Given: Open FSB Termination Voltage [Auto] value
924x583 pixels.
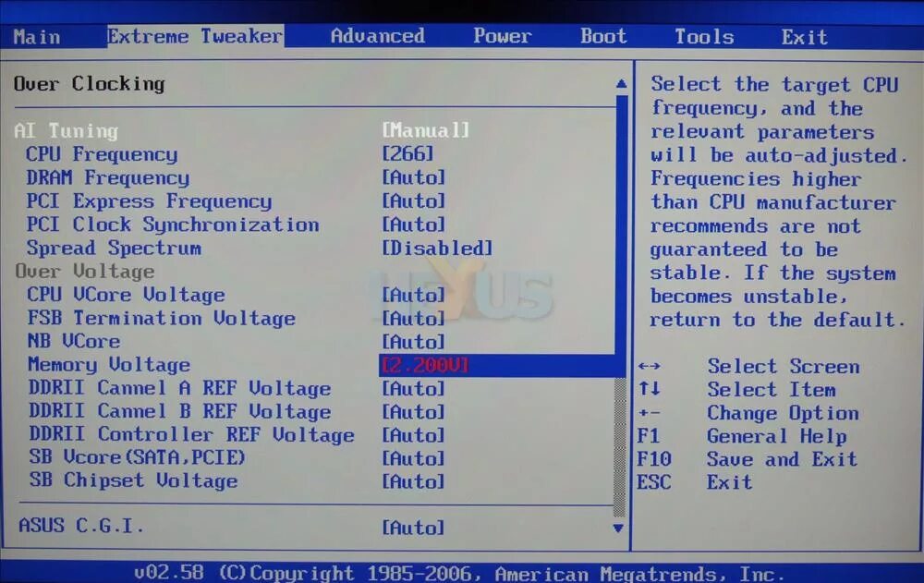Looking at the screenshot, I should coord(414,319).
